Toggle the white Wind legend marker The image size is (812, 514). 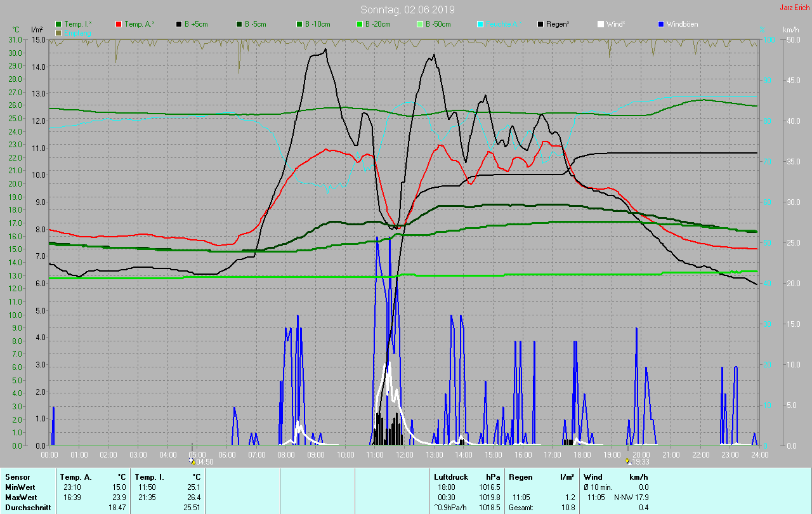tap(601, 24)
